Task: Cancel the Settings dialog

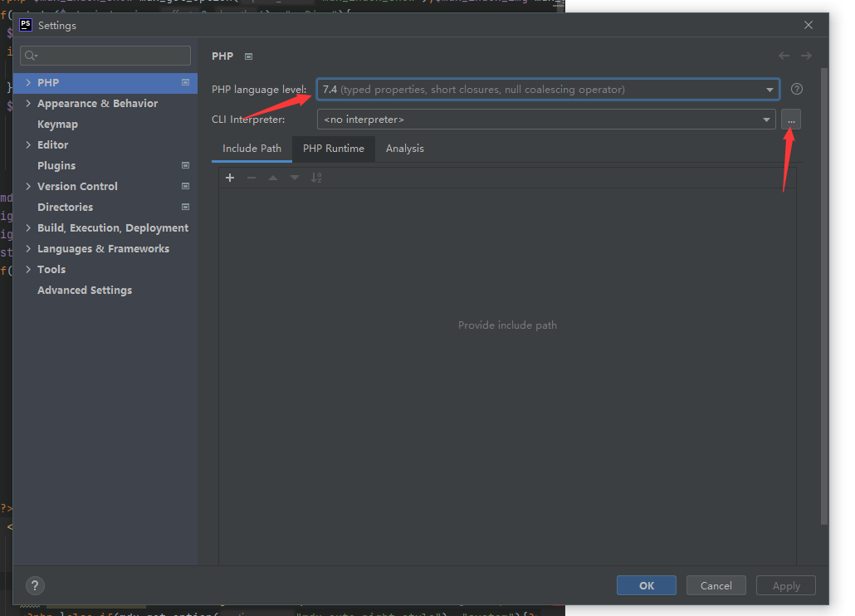Action: pyautogui.click(x=716, y=585)
